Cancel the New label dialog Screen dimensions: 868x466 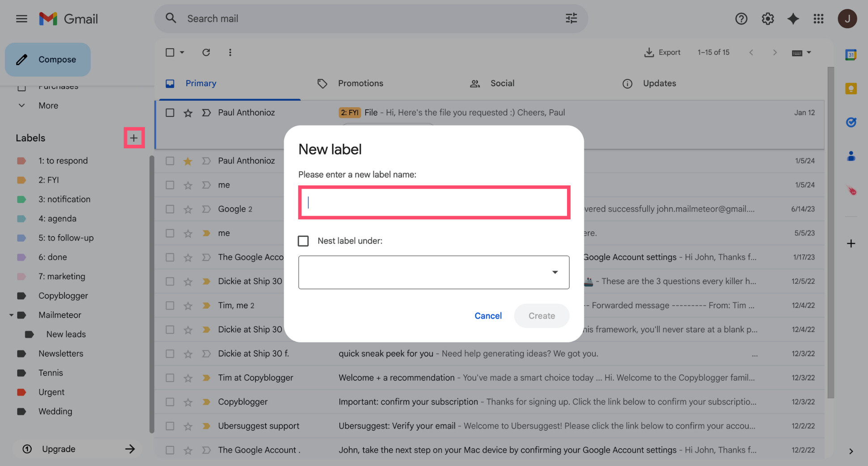pyautogui.click(x=488, y=315)
